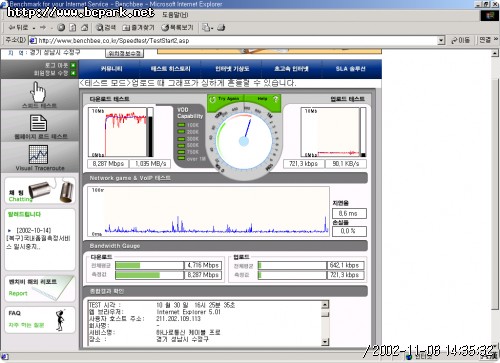Open the 커뮤니티 navigation tab
The image size is (500, 363).
pos(111,69)
